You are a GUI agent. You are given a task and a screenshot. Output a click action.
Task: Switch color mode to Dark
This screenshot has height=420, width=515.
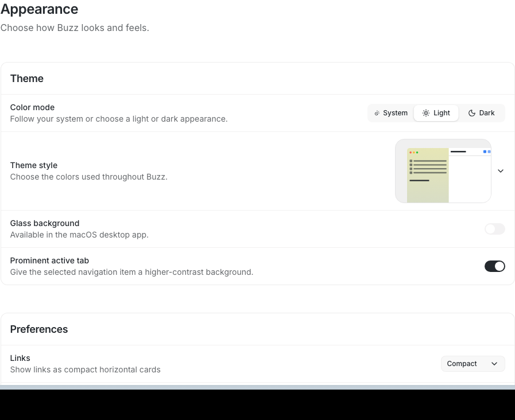click(481, 113)
